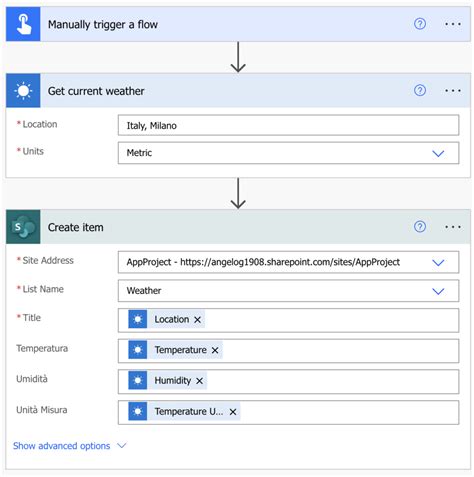
Task: Open ellipsis menu of Create item
Action: tap(453, 227)
